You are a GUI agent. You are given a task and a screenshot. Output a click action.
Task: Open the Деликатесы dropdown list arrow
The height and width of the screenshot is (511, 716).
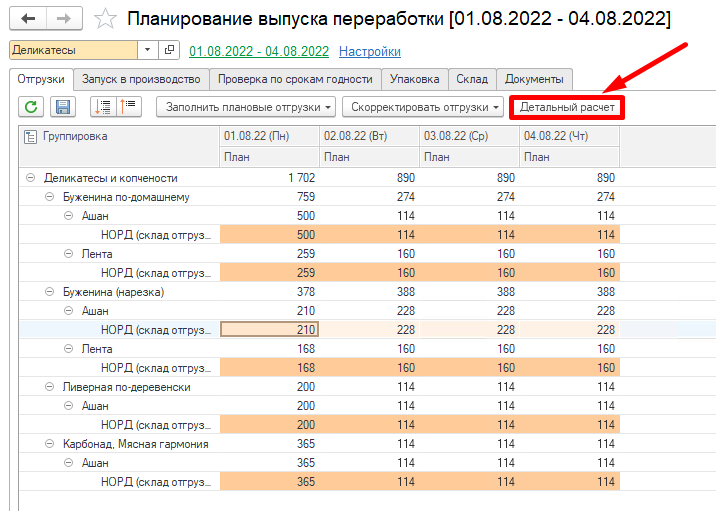tap(148, 50)
